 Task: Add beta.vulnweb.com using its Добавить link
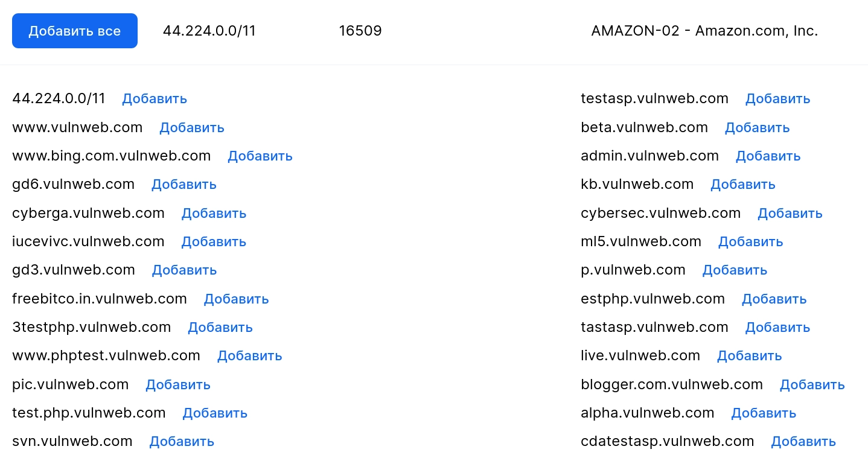point(757,127)
